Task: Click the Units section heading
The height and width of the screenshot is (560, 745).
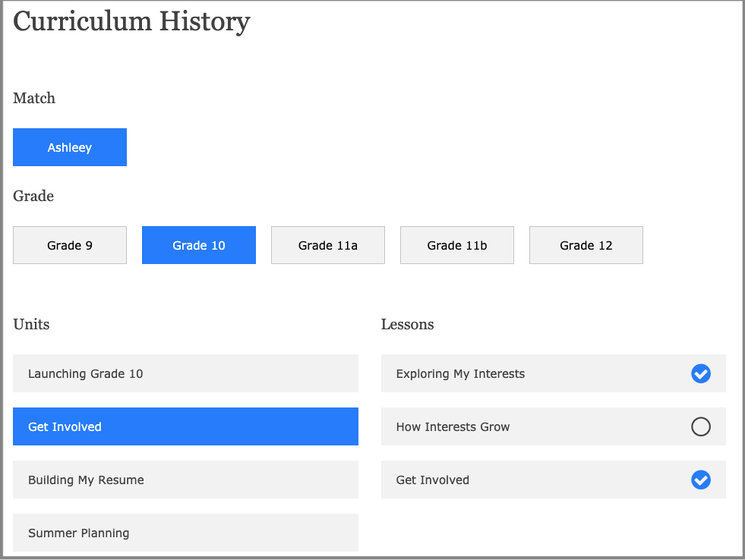Action: pos(31,324)
